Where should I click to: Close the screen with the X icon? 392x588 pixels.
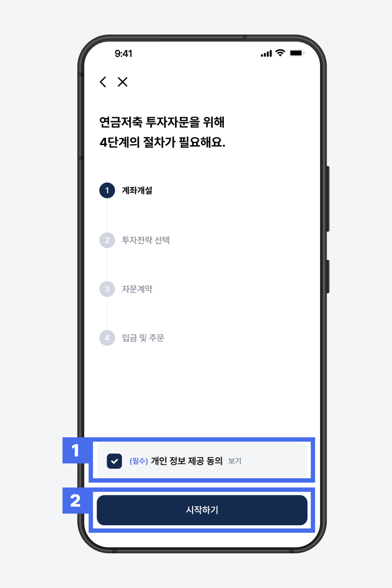click(122, 82)
